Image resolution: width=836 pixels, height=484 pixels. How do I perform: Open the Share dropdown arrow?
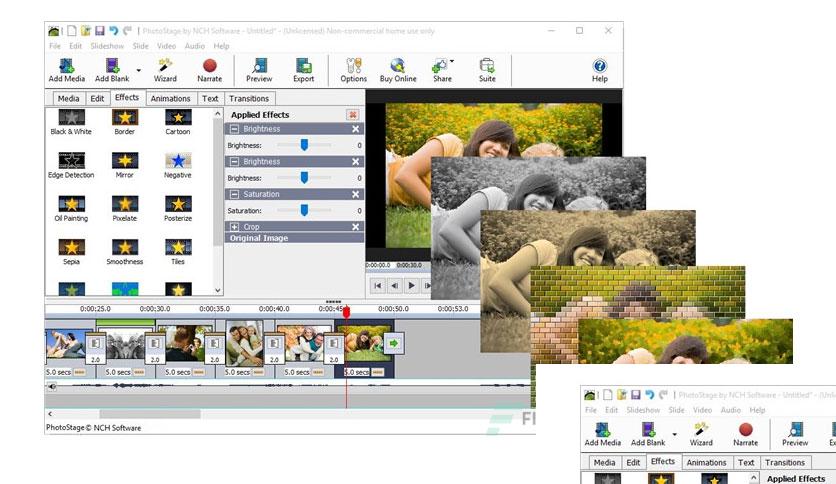pos(452,62)
